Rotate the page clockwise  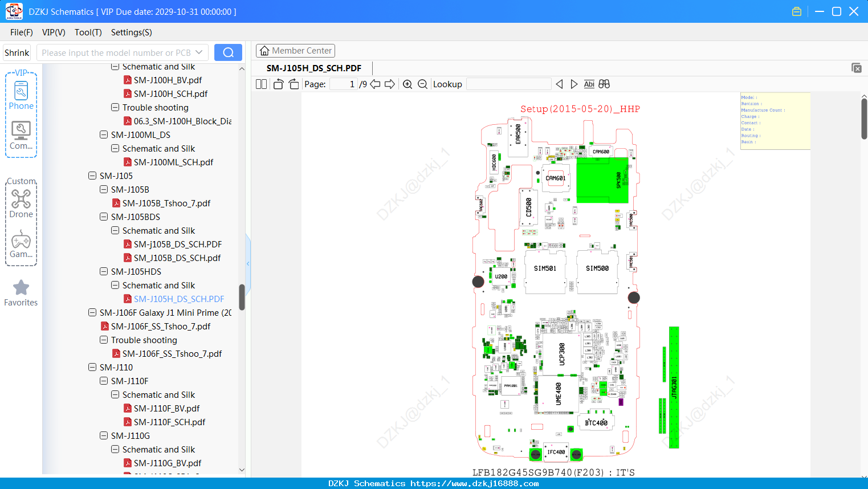point(294,84)
